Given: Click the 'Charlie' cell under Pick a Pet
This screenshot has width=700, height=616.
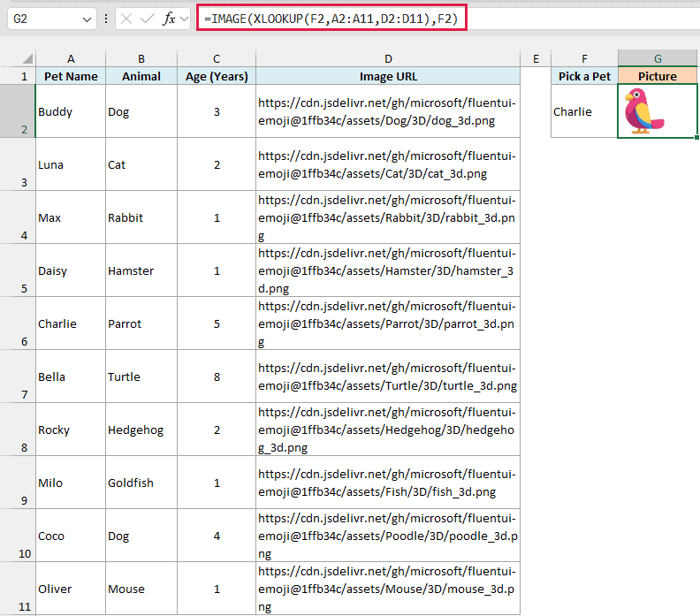Looking at the screenshot, I should (x=584, y=111).
